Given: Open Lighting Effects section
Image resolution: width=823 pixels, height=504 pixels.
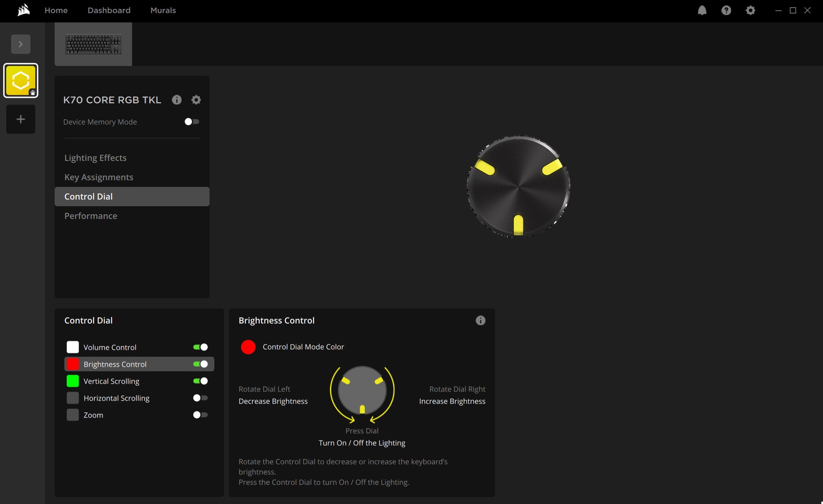Looking at the screenshot, I should click(95, 158).
